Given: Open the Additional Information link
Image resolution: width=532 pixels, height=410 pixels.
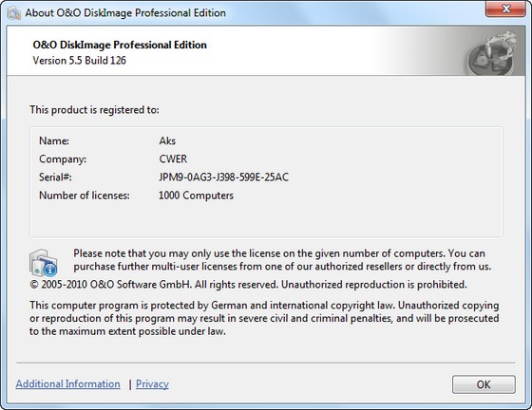Looking at the screenshot, I should coord(67,384).
